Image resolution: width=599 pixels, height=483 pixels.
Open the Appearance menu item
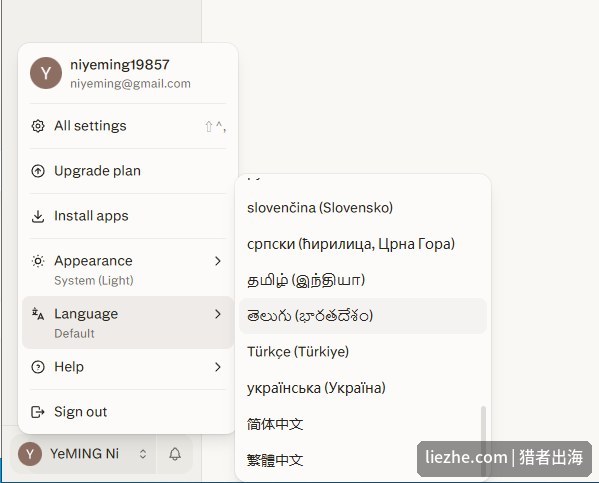pos(128,269)
